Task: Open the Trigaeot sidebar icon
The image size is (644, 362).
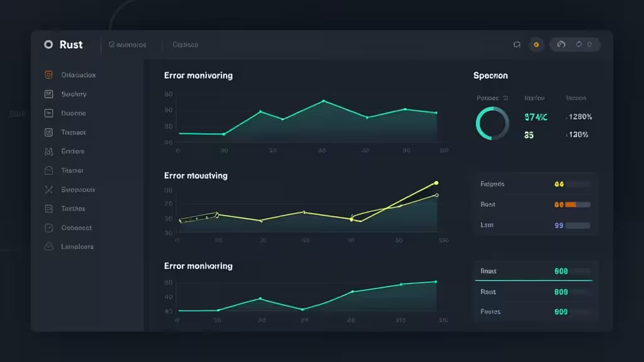Action: [x=48, y=132]
